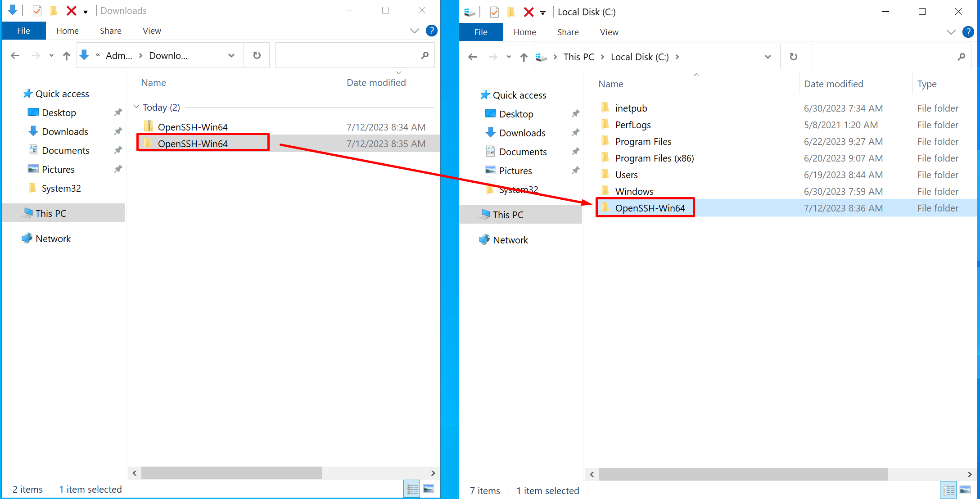Open the address bar history dropdown
Screen dimensions: 980x499
(231, 55)
